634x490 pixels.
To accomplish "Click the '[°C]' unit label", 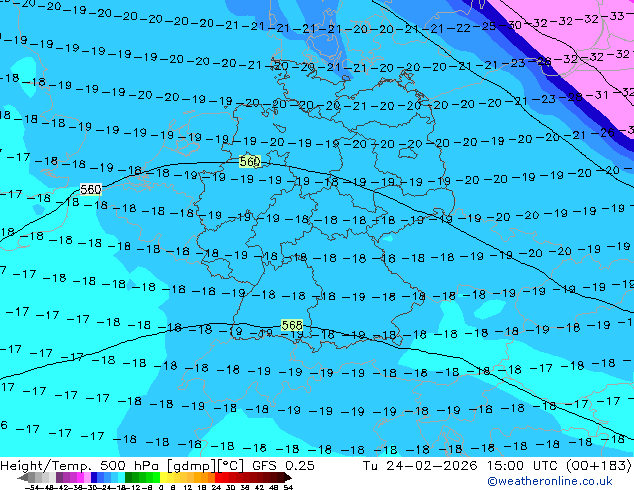I will coord(231,466).
